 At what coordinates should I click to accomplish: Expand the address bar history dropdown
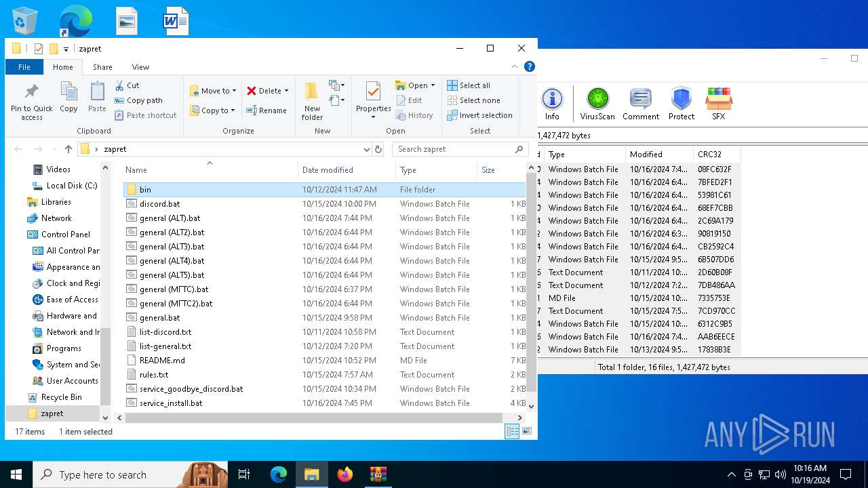pos(367,149)
